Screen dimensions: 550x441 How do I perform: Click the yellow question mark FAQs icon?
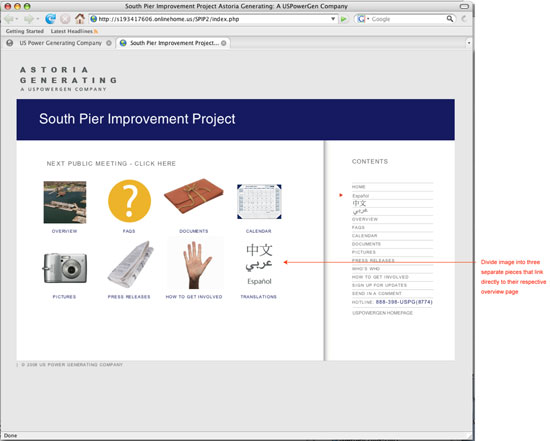(x=129, y=201)
